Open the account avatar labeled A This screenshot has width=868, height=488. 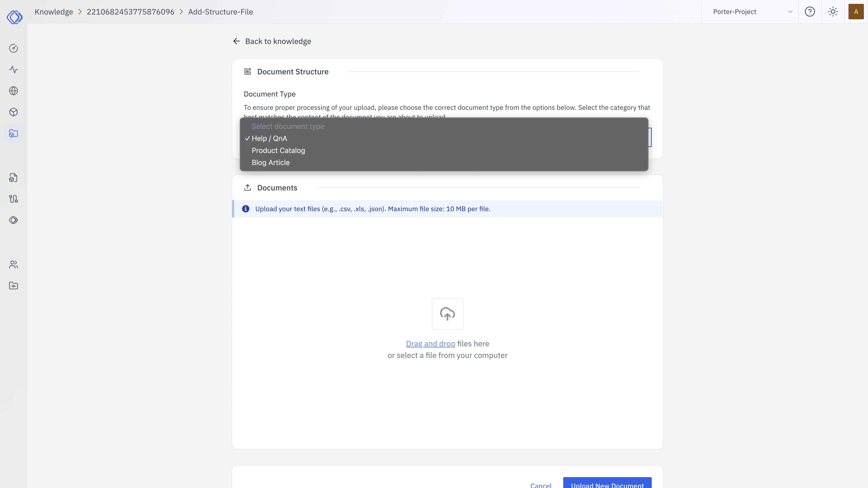856,12
